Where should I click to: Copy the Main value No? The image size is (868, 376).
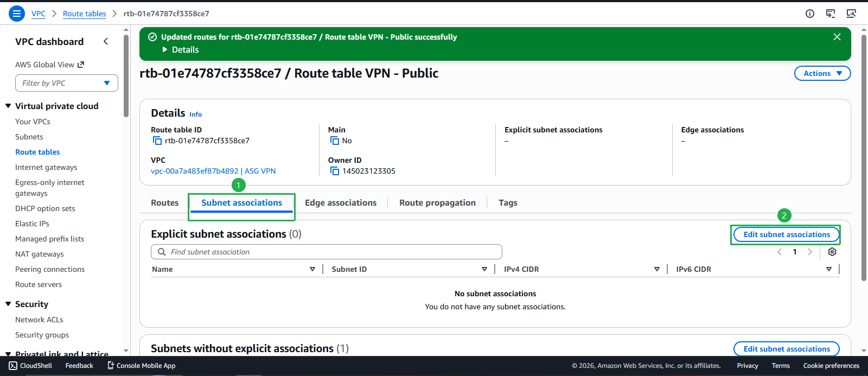click(x=335, y=141)
